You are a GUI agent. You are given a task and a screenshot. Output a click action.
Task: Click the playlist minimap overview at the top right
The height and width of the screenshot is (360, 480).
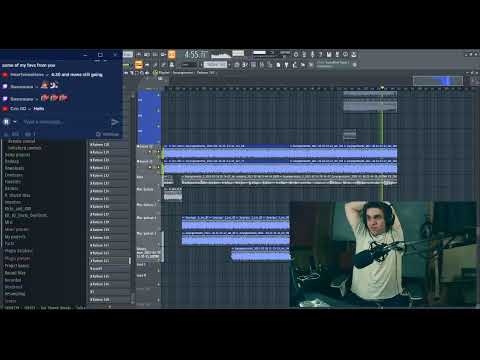point(438,81)
